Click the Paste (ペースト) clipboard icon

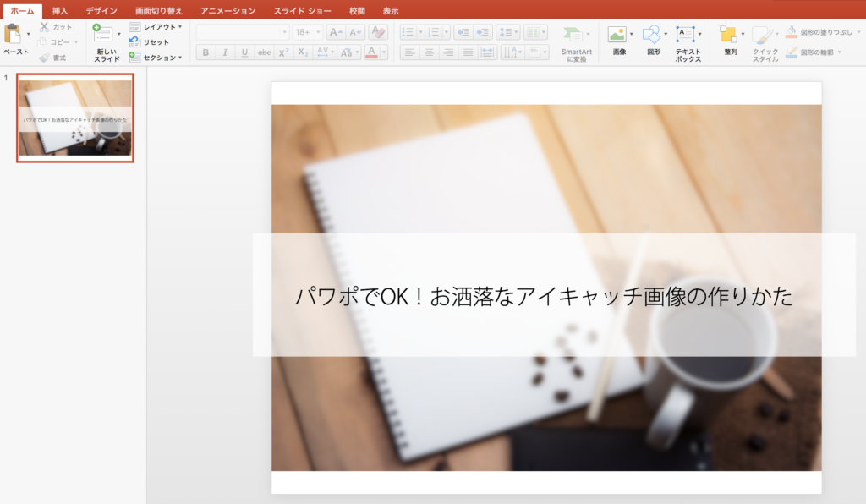(x=13, y=35)
